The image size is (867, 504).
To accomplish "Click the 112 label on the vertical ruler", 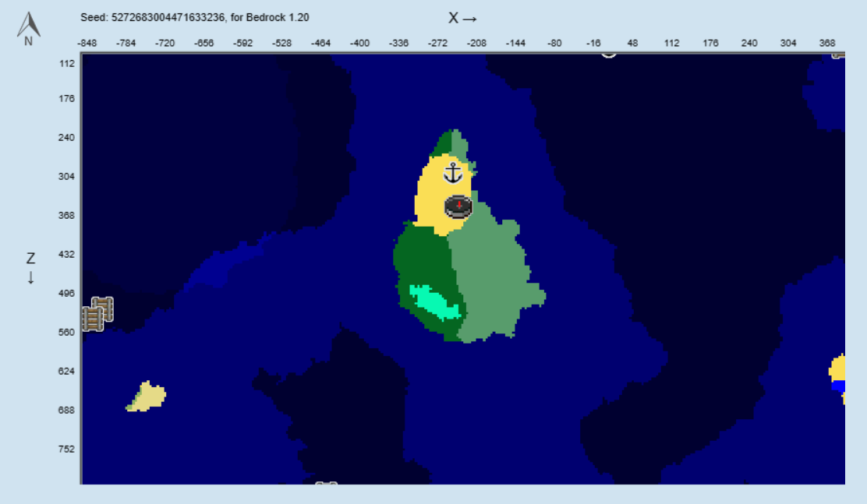I will 66,63.
